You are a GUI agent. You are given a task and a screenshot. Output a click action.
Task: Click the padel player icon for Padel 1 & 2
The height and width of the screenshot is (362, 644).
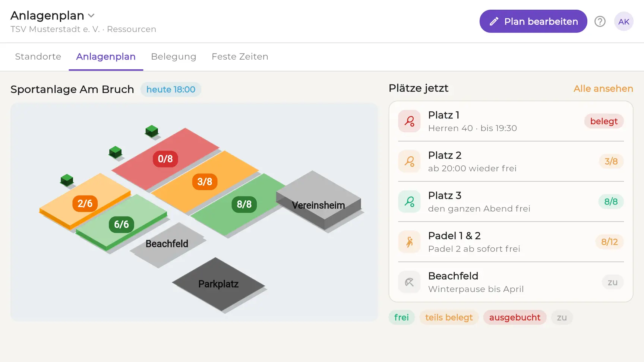410,242
